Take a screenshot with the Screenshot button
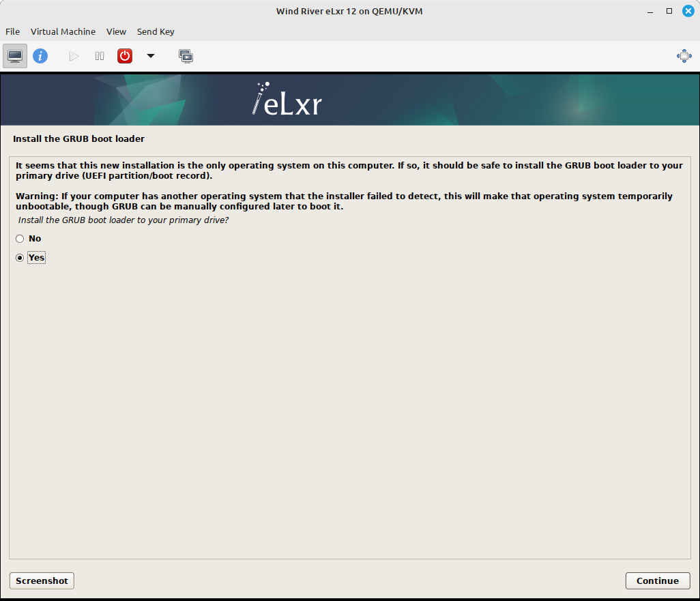The image size is (700, 601). (41, 581)
